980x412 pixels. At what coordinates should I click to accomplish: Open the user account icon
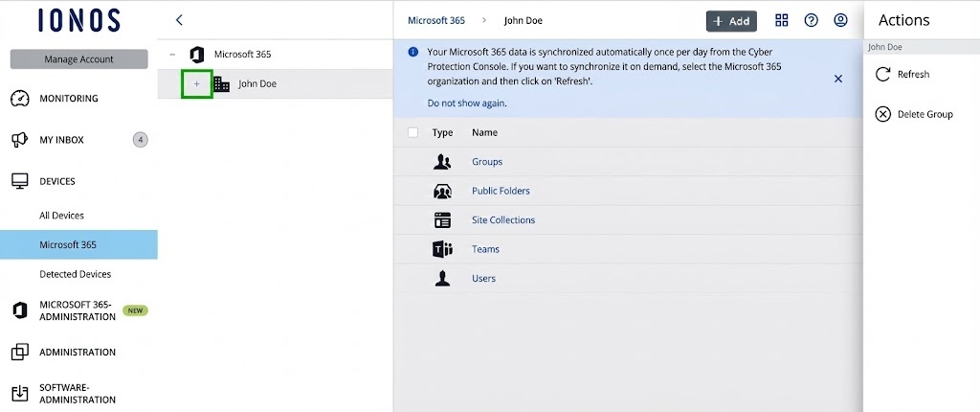point(840,20)
